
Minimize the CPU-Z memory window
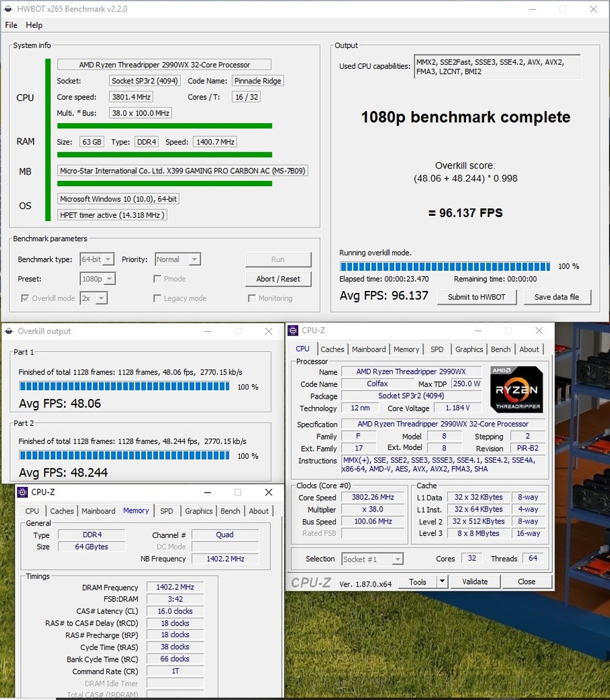pyautogui.click(x=207, y=492)
